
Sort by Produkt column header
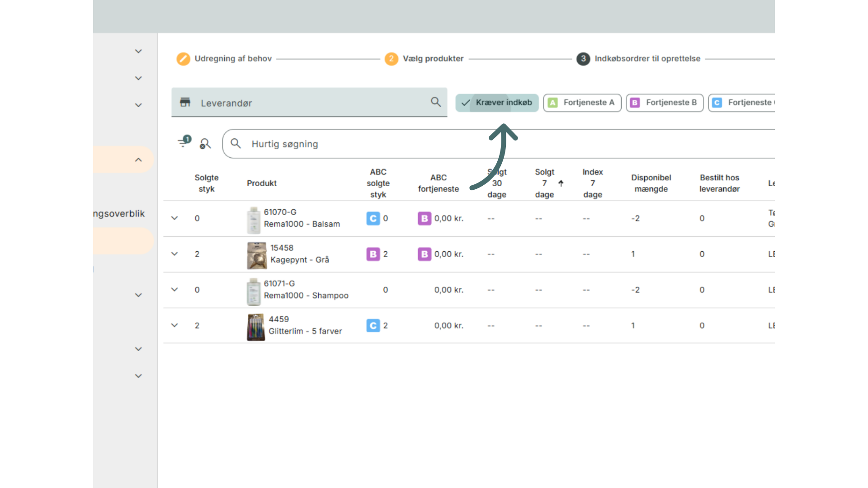pyautogui.click(x=262, y=183)
